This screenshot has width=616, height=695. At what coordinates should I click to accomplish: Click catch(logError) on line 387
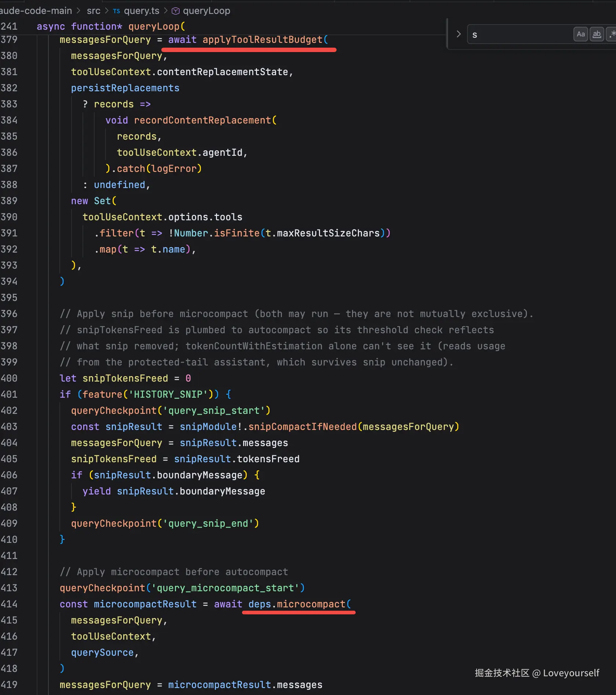[159, 169]
